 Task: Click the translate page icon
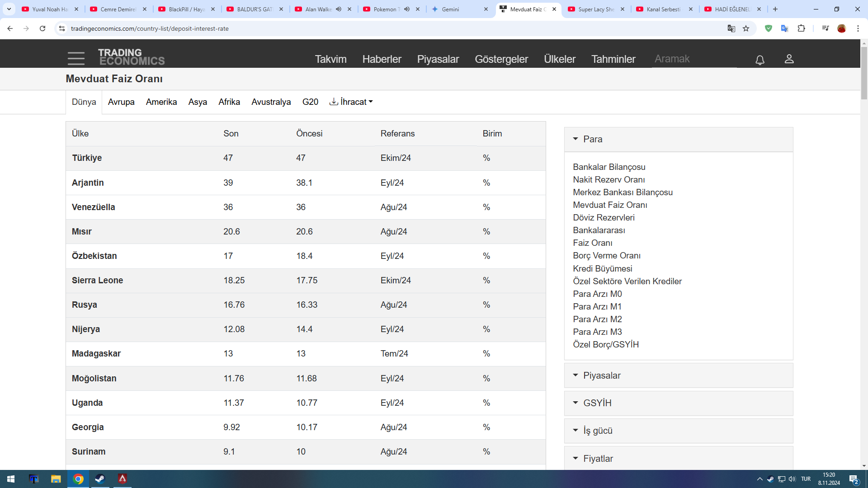(x=731, y=28)
